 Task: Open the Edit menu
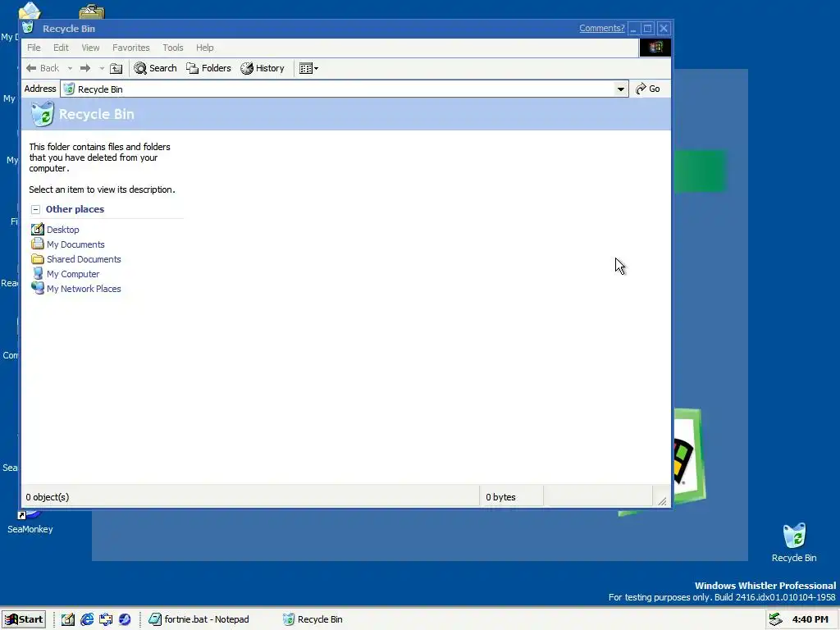(61, 48)
